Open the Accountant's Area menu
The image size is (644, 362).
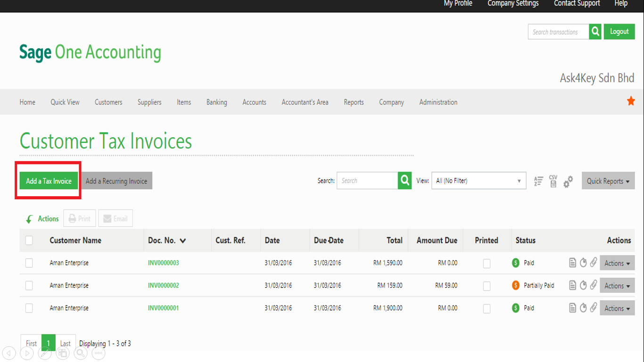[x=305, y=102]
